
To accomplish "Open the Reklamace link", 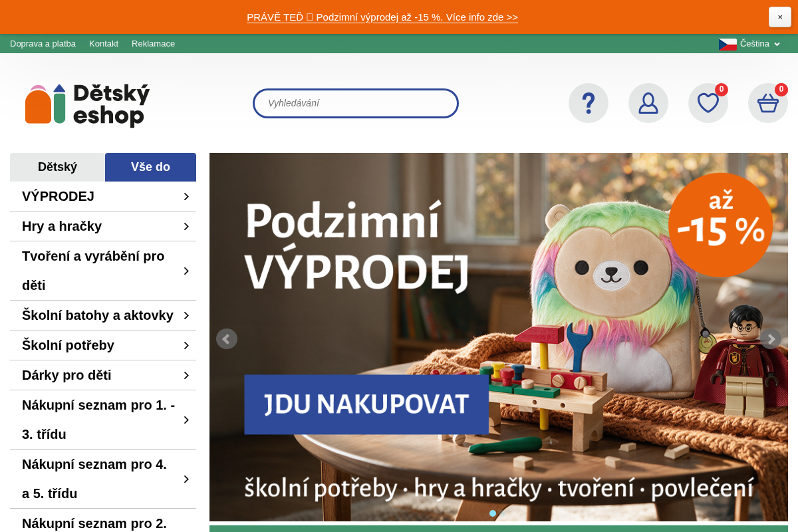I will 153,44.
